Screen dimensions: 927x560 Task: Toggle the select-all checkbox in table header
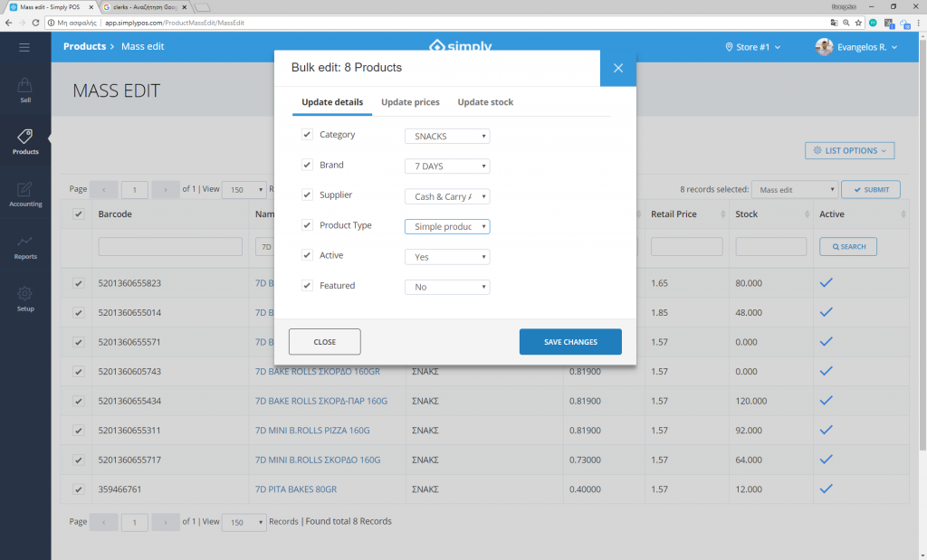[77, 214]
